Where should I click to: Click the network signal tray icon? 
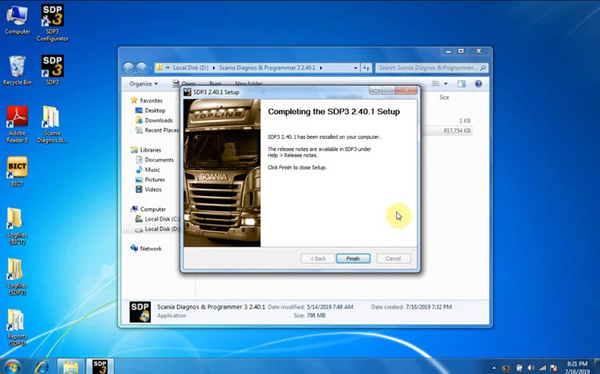point(542,368)
